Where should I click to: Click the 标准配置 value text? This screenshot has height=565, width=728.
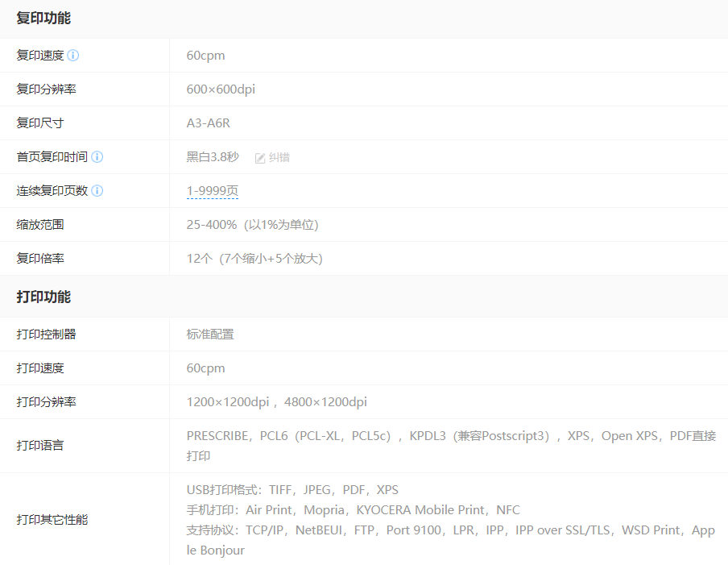pos(210,334)
